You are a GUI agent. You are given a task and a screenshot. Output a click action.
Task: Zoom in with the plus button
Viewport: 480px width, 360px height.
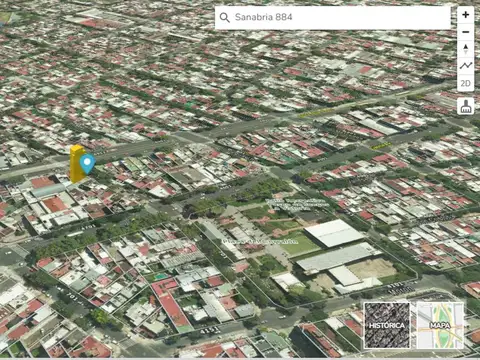466,15
